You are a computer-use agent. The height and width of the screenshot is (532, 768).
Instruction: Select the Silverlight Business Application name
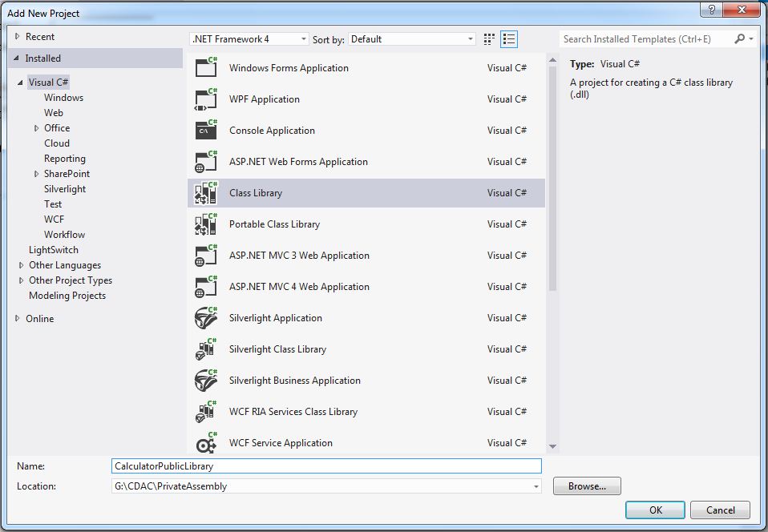(294, 381)
